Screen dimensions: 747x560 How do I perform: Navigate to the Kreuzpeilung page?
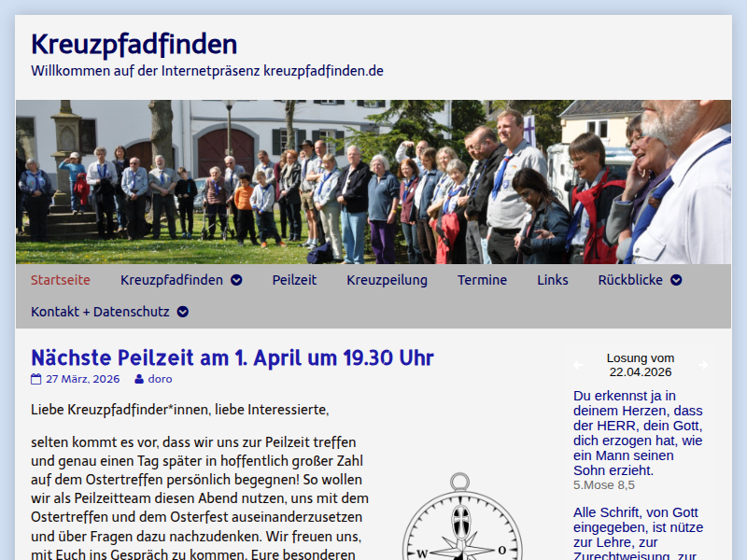tap(387, 280)
